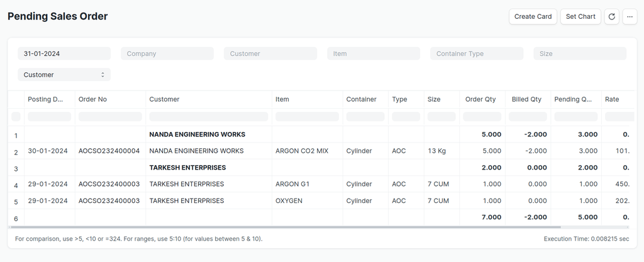The width and height of the screenshot is (644, 262).
Task: Click the Pending Qty column header
Action: [x=574, y=99]
